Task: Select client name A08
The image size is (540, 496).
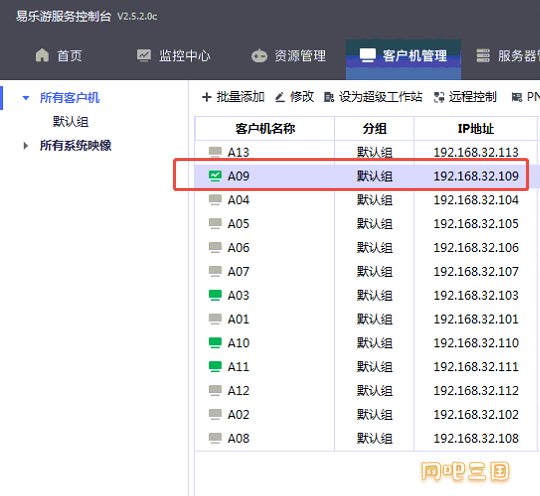Action: 238,438
